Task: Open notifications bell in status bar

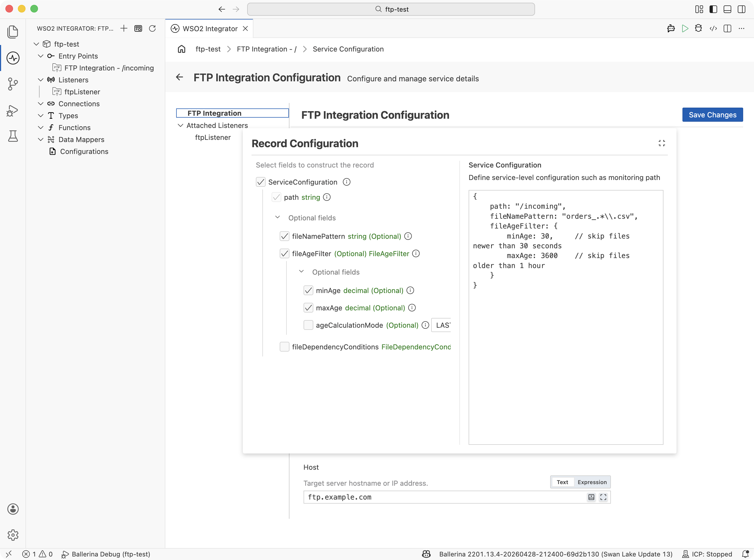Action: tap(745, 554)
